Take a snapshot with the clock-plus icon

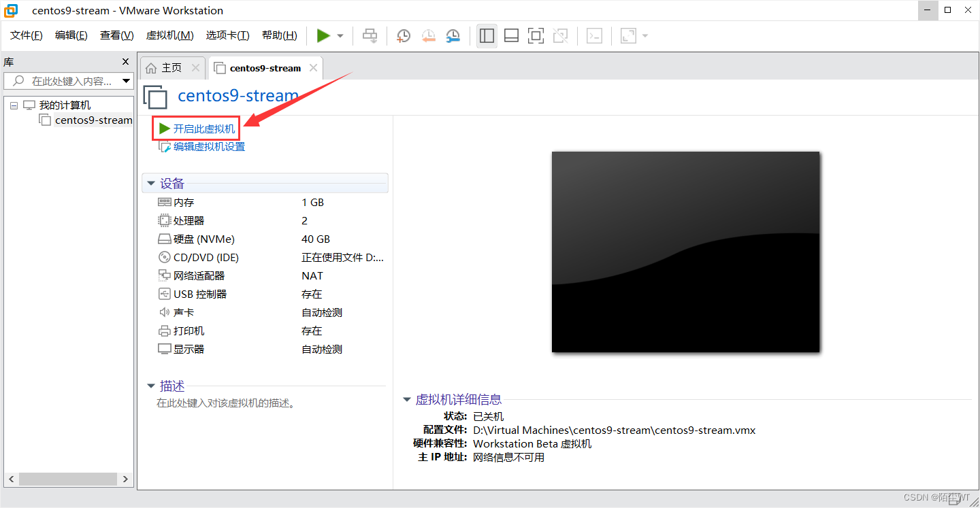(404, 36)
